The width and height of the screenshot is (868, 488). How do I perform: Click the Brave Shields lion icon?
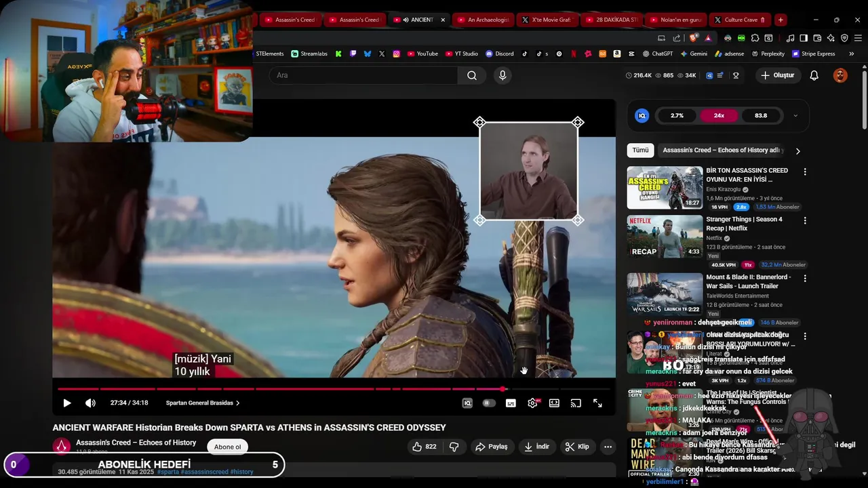click(693, 38)
